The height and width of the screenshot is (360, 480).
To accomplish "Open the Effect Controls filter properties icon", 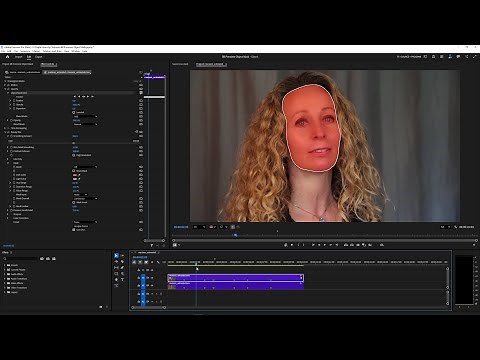I will point(152,245).
